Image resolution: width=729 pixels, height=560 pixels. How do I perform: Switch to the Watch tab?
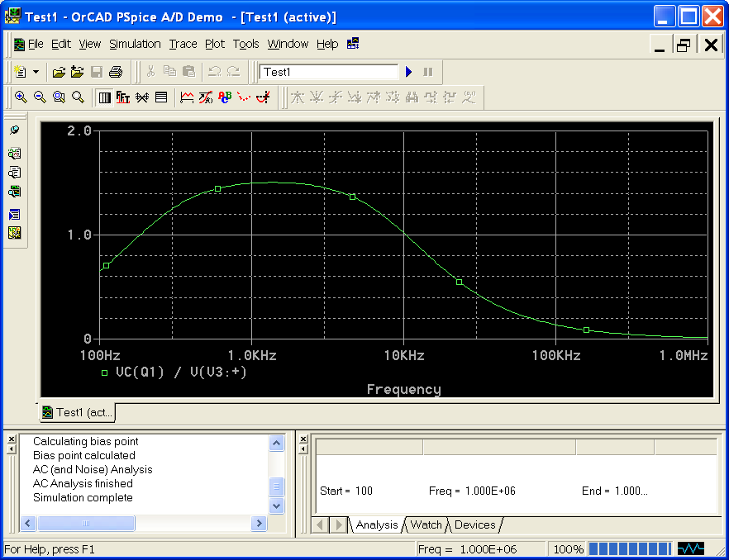pyautogui.click(x=426, y=524)
